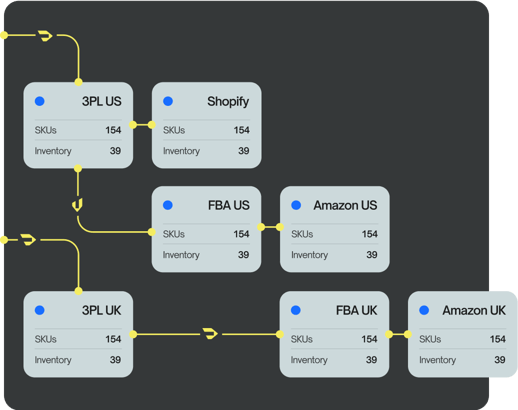The height and width of the screenshot is (410, 518).
Task: Click the blue status dot on Amazon US card
Action: pyautogui.click(x=296, y=205)
